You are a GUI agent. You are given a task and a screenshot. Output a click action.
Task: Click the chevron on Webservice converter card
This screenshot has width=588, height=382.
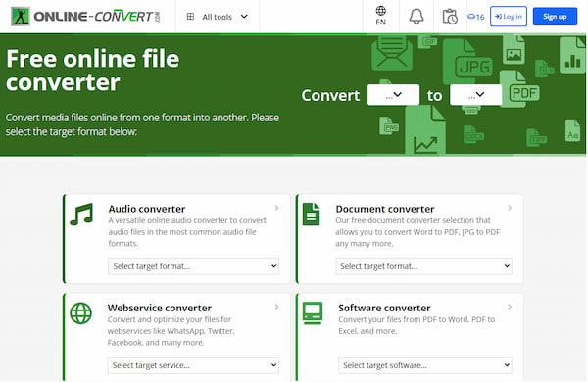click(x=276, y=307)
